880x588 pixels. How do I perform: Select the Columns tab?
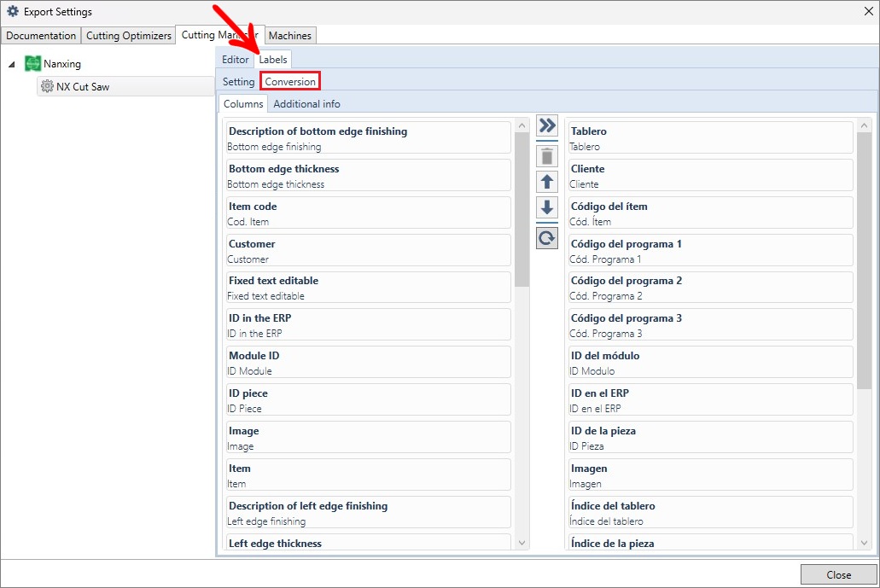coord(243,104)
